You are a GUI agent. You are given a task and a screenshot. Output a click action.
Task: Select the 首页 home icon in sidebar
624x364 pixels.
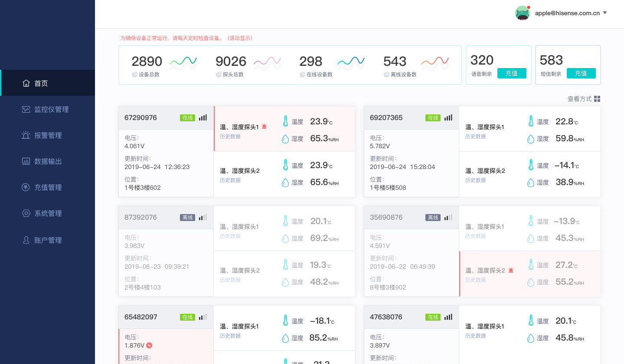25,83
